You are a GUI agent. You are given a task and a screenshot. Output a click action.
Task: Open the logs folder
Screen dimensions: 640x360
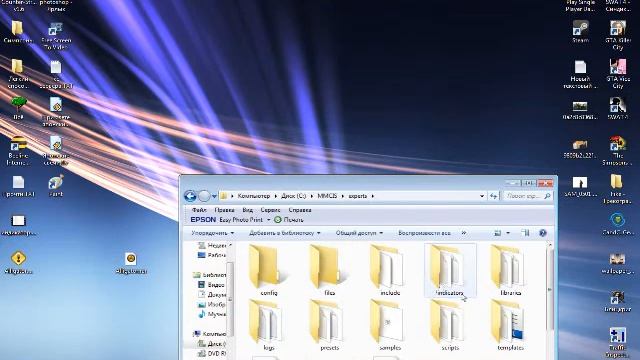pos(268,325)
